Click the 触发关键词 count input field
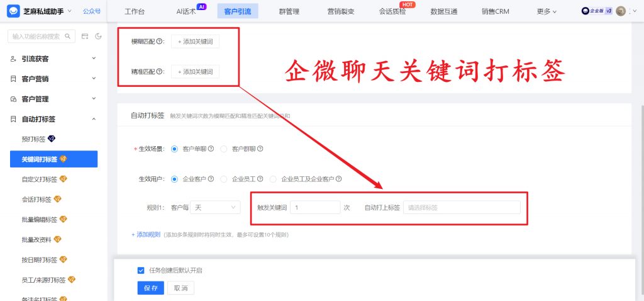This screenshot has height=301, width=644. pos(315,207)
